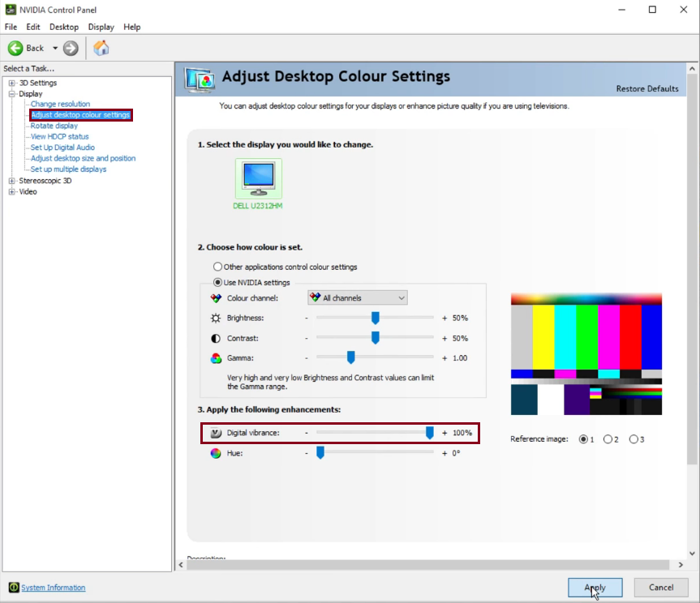
Task: Open View HDCP status task
Action: (x=60, y=136)
